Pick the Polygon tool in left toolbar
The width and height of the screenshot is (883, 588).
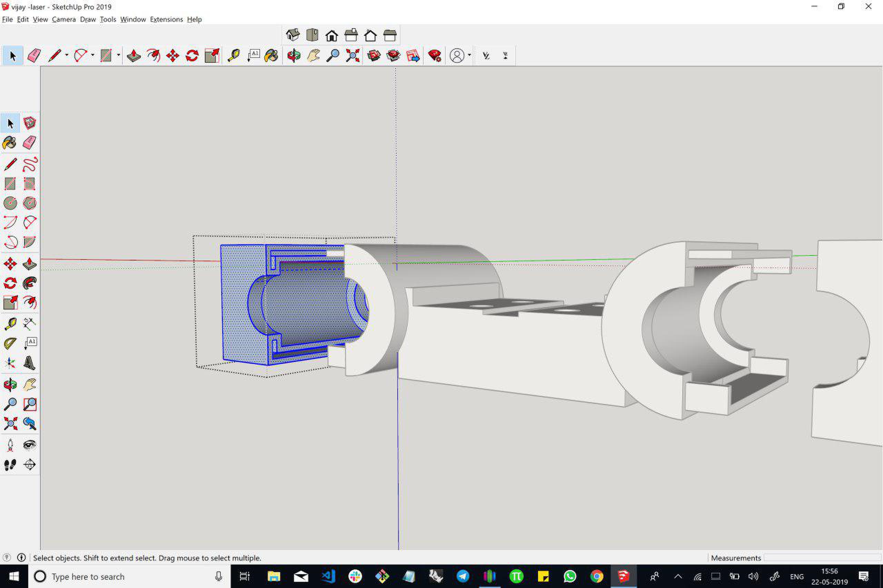coord(30,203)
